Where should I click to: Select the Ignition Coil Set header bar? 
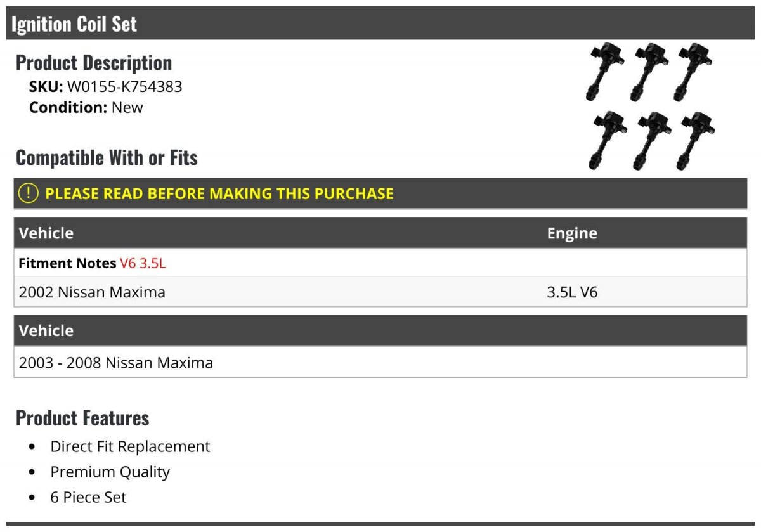[380, 23]
